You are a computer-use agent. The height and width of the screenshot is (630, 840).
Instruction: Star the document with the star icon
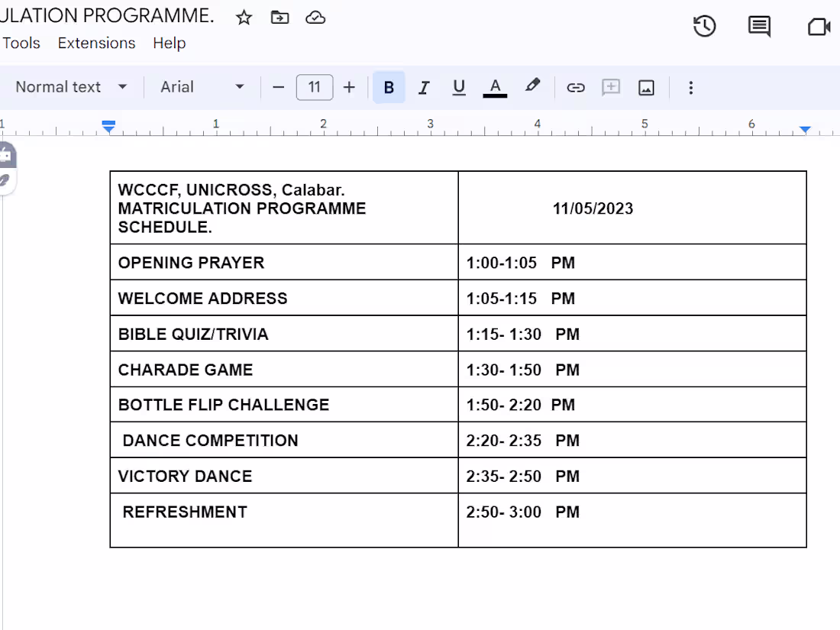pyautogui.click(x=244, y=18)
